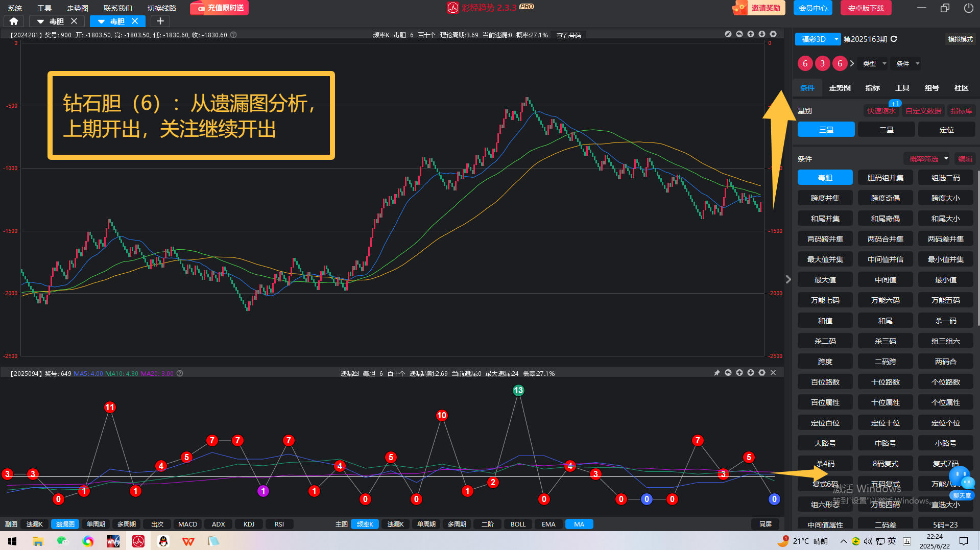Click help icon beside MA20 value
The image size is (980, 550).
(180, 373)
